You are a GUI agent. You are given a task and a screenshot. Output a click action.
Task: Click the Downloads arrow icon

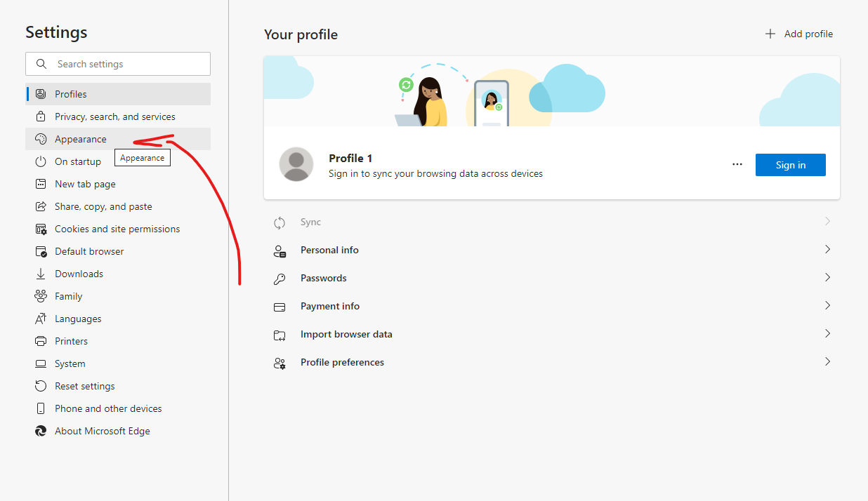(41, 274)
